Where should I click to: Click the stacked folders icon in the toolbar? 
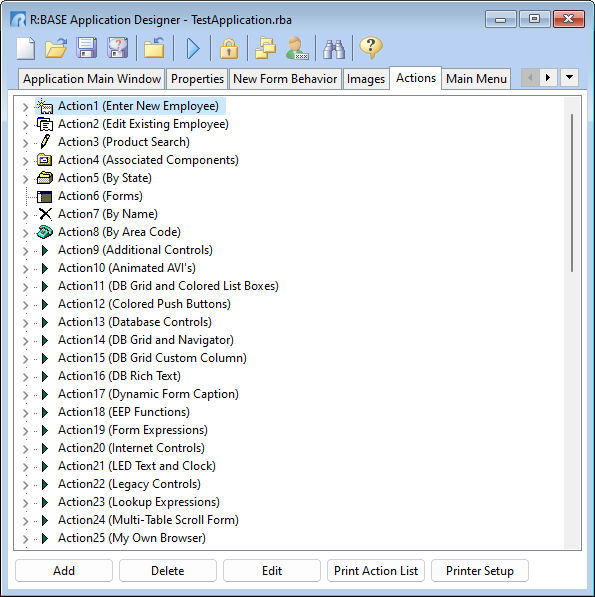[x=265, y=48]
